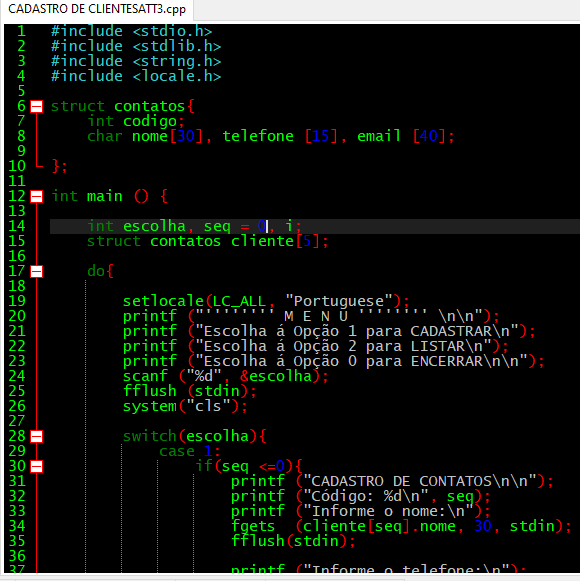Click on 'setlocale' function call
Screen dimensions: 580x581
coord(163,301)
